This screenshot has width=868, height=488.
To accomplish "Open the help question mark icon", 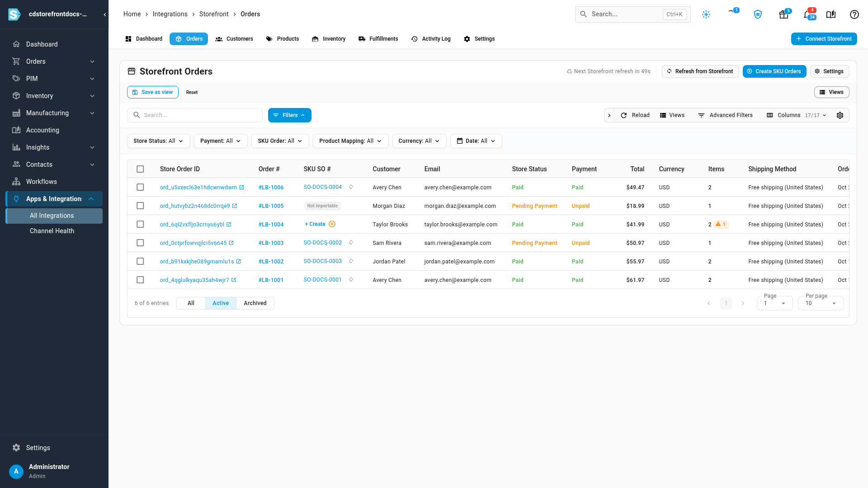I will [854, 14].
